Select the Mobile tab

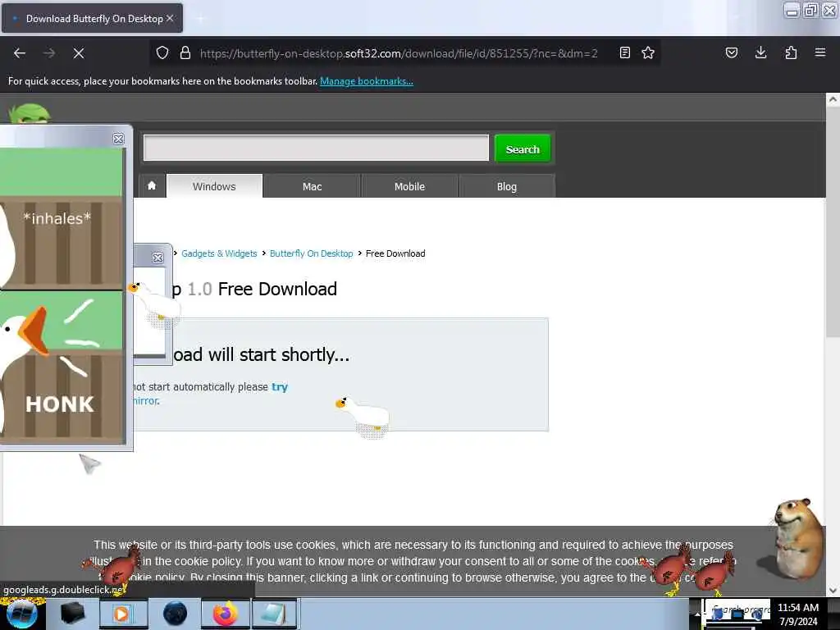pyautogui.click(x=409, y=186)
